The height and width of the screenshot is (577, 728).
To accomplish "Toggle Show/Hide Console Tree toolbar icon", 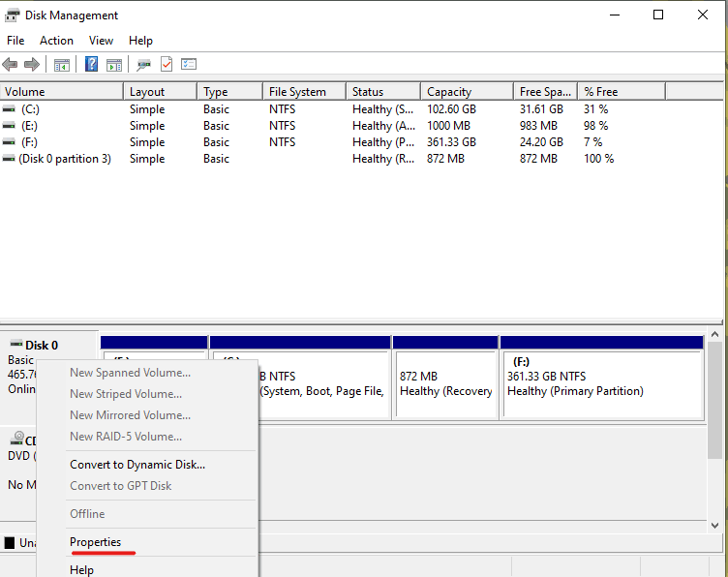I will coord(61,65).
